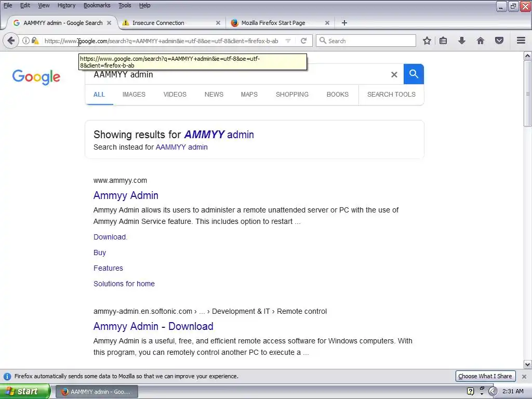Reload the current page
The height and width of the screenshot is (399, 532).
coord(303,41)
